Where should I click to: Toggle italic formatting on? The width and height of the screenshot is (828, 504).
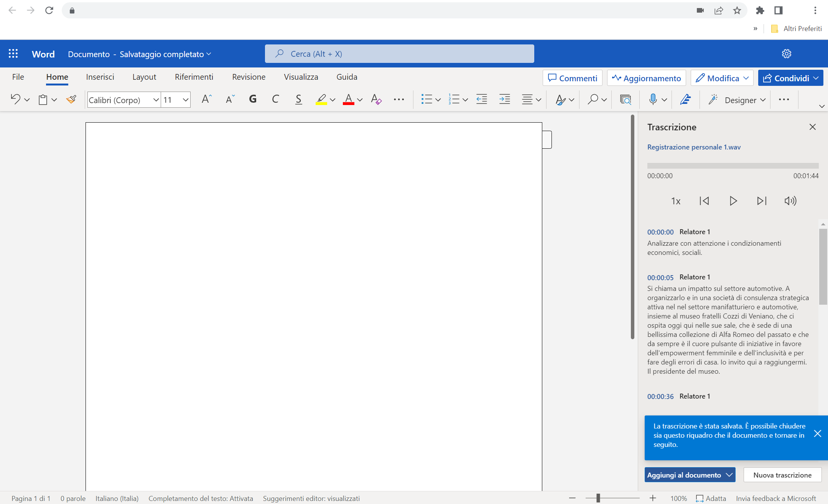click(276, 99)
